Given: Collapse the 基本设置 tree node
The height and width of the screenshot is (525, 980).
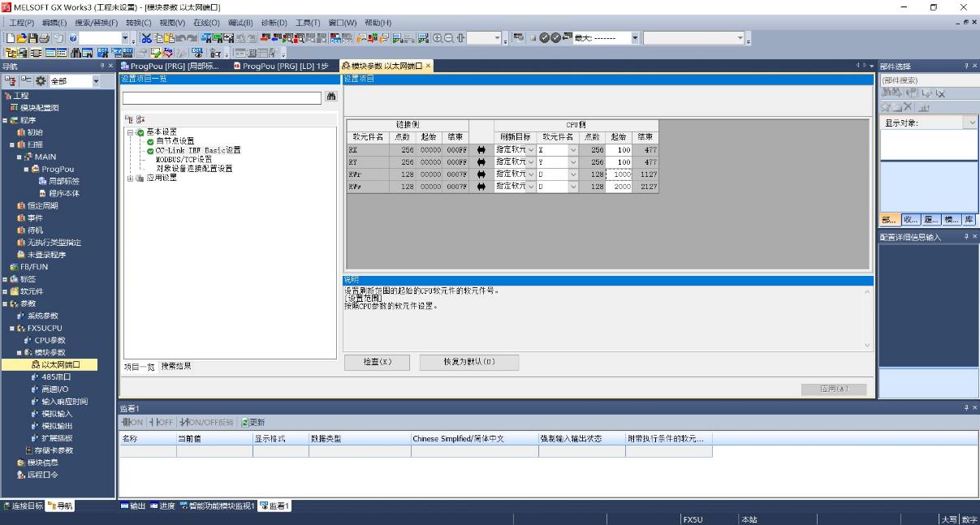Looking at the screenshot, I should (x=130, y=132).
